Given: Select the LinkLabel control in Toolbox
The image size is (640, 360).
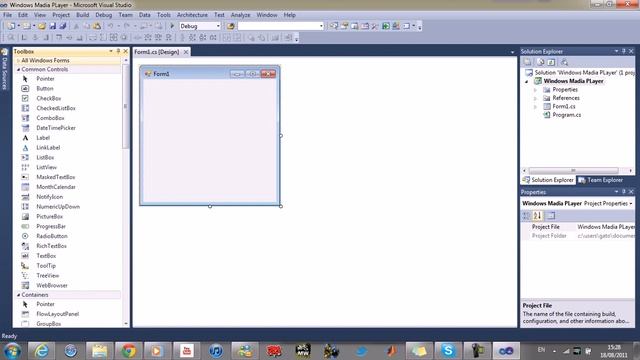Looking at the screenshot, I should coord(48,148).
